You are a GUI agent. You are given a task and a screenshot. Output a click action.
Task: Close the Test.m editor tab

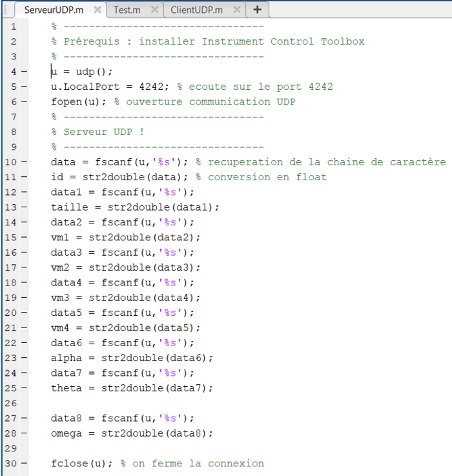coord(154,10)
